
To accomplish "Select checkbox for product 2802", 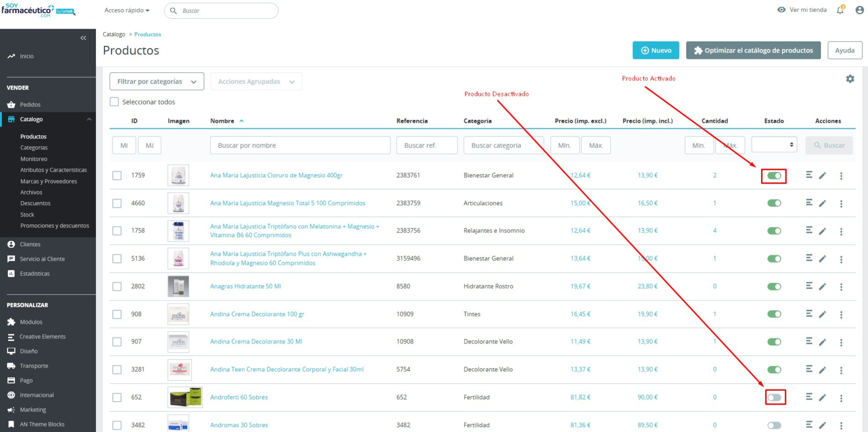I will 117,286.
